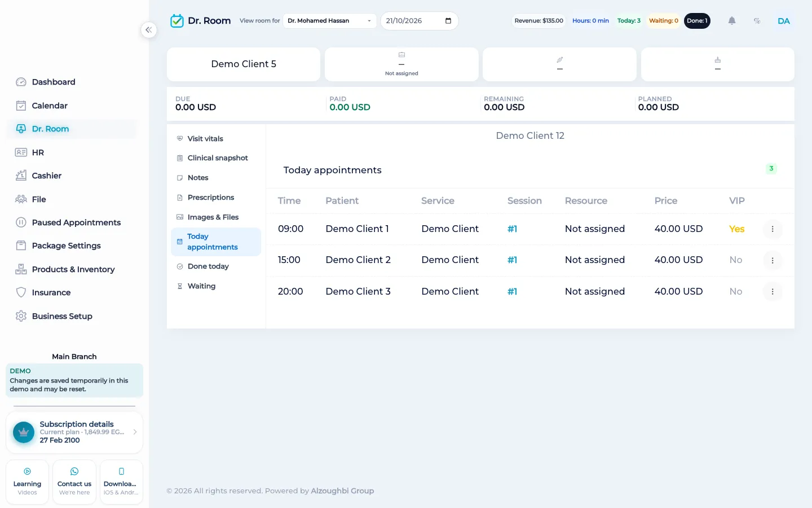Viewport: 812px width, 508px height.
Task: Open the language switch icon beside bell
Action: click(x=757, y=21)
